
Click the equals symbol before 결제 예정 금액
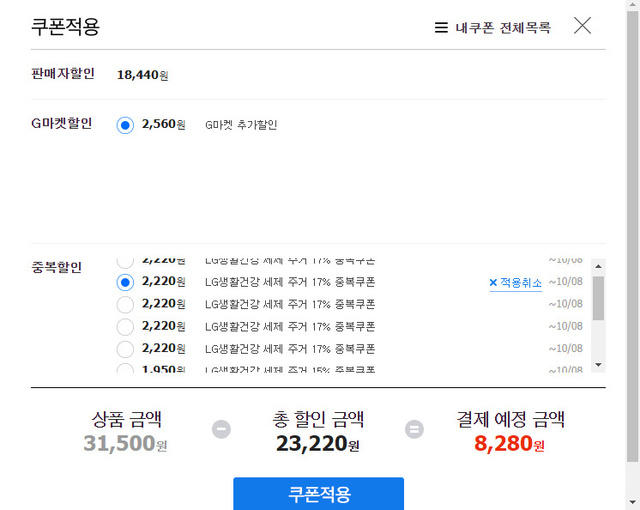tap(414, 429)
